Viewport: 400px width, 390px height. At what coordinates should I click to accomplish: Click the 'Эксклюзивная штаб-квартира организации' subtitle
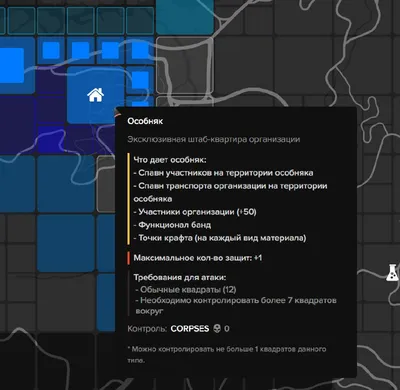pos(214,139)
